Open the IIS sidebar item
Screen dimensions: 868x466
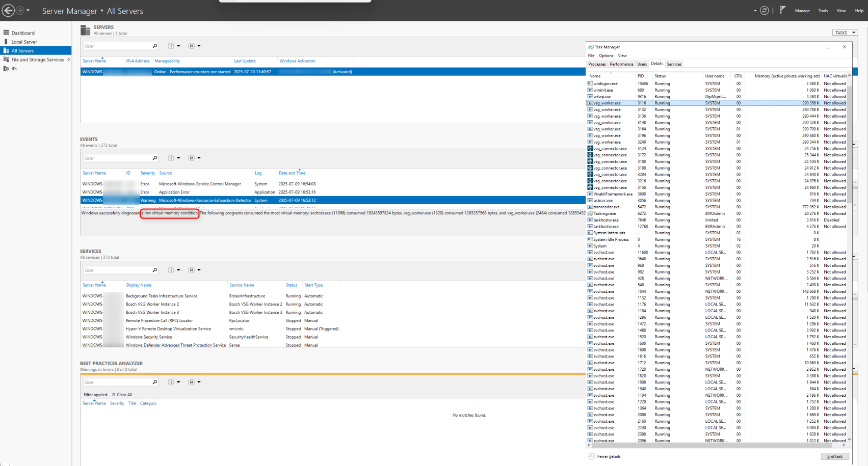tap(14, 69)
